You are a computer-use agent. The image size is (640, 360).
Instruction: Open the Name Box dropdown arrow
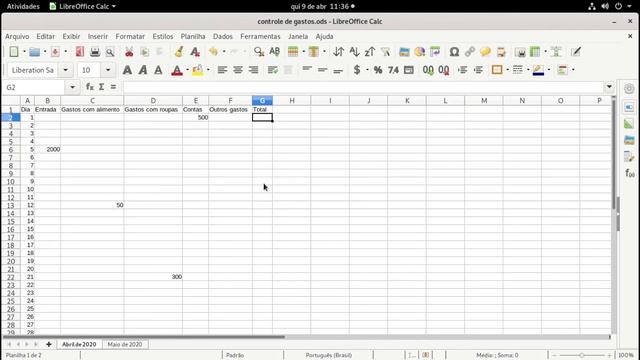(72, 87)
